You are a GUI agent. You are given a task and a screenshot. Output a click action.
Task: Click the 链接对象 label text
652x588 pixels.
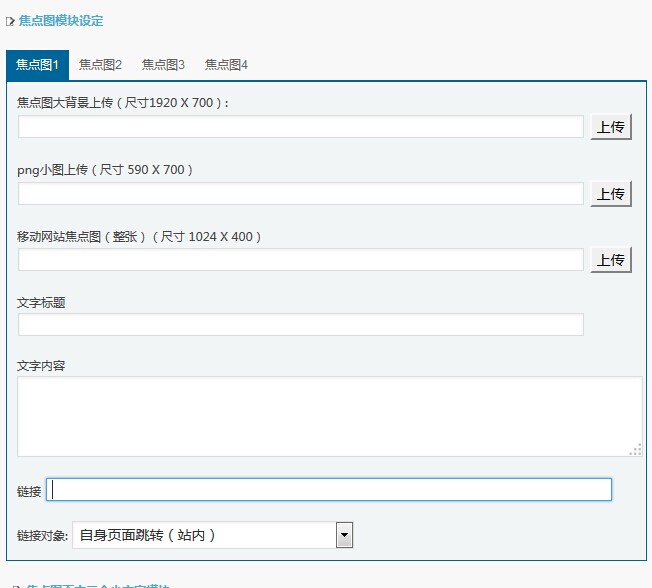click(x=42, y=537)
